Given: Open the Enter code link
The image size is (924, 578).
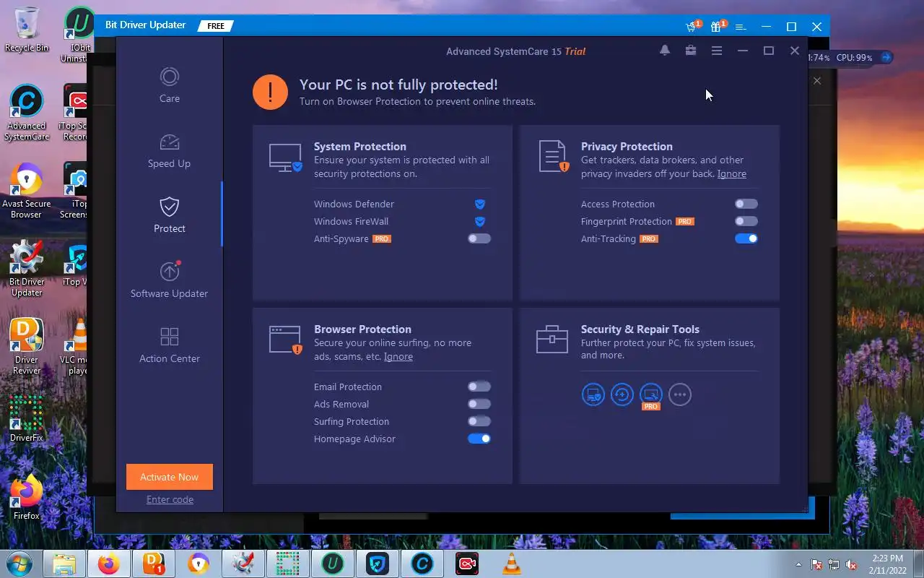Looking at the screenshot, I should [170, 499].
